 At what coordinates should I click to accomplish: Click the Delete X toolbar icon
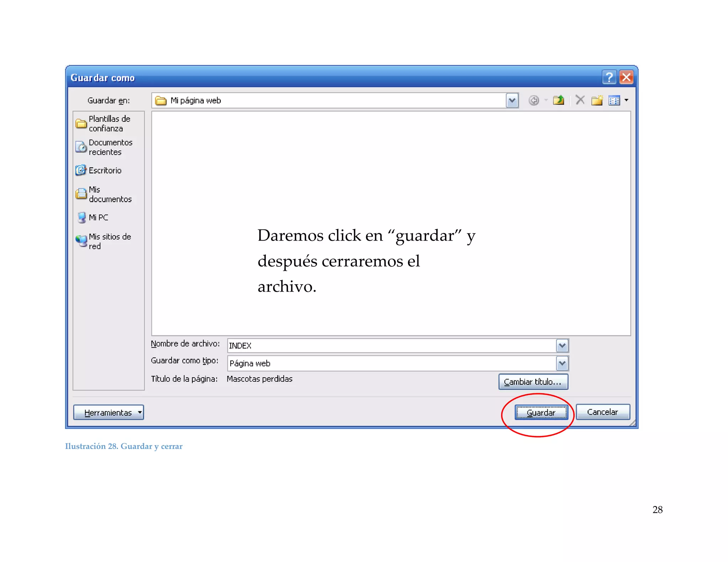pyautogui.click(x=580, y=101)
